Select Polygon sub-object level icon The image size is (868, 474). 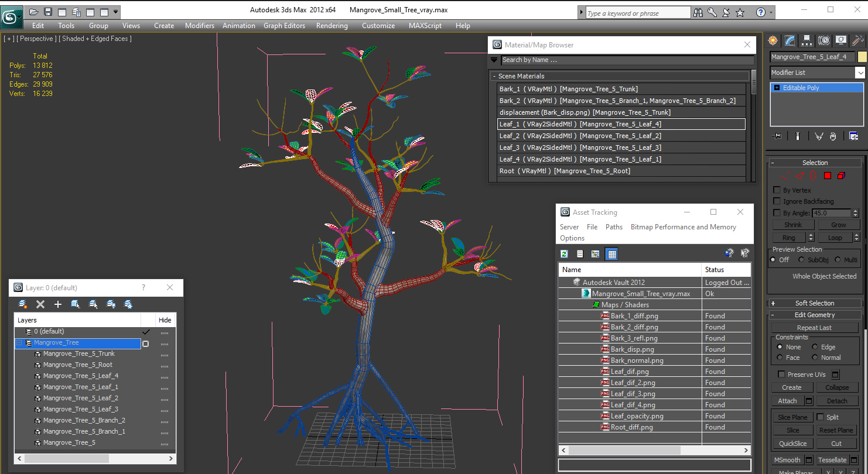[x=828, y=176]
